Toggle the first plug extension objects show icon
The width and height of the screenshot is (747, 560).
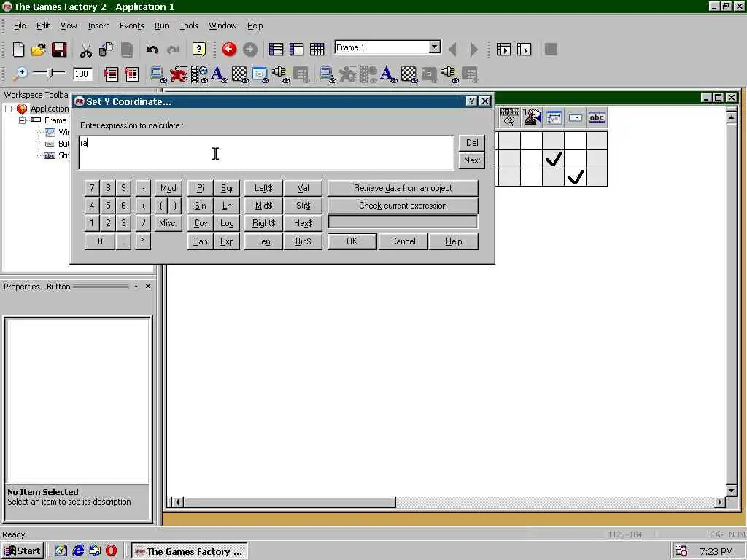tap(280, 74)
